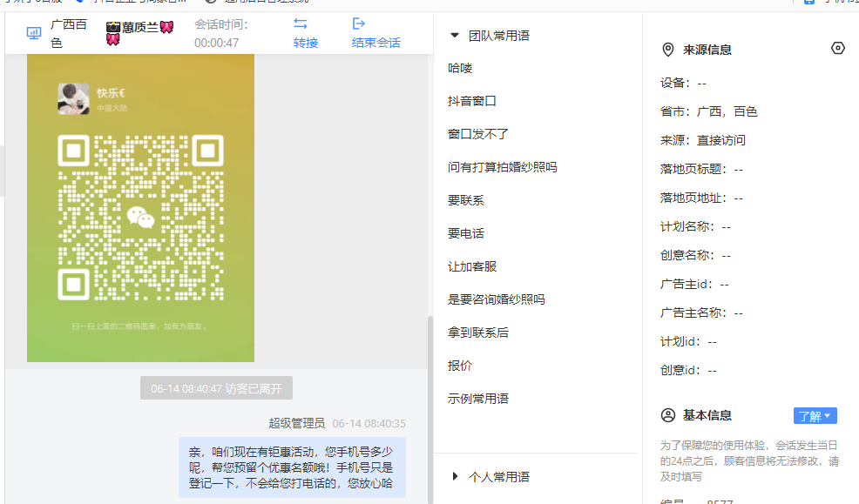Click the 落地页标题 row
859x504 pixels.
point(702,169)
